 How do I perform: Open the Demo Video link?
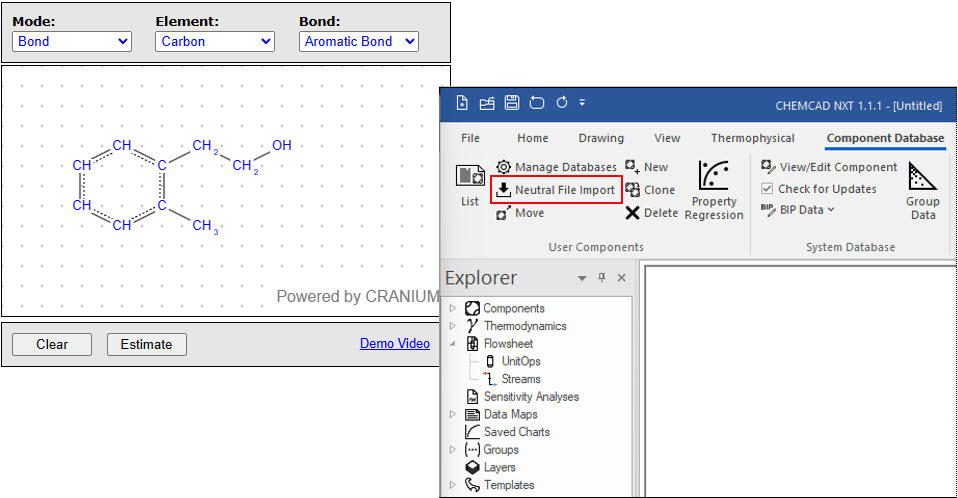394,344
